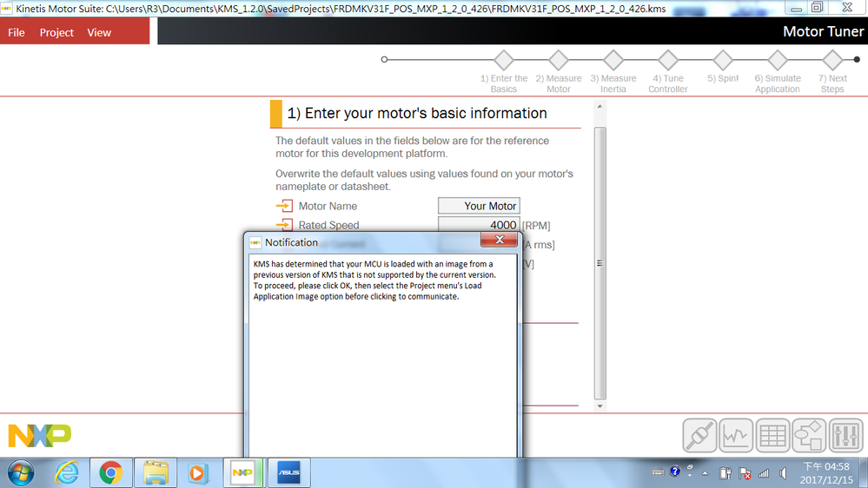Click the battery power tray icon
Viewport: 868px width, 488px height.
(726, 473)
